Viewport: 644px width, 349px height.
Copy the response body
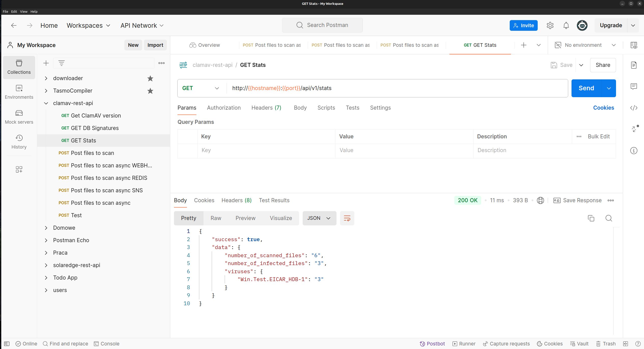point(591,218)
